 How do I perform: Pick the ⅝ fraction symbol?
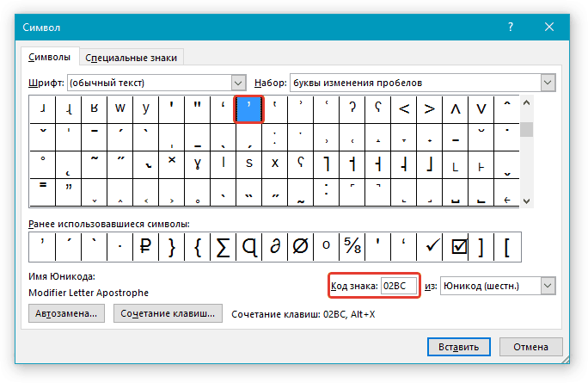[x=352, y=248]
